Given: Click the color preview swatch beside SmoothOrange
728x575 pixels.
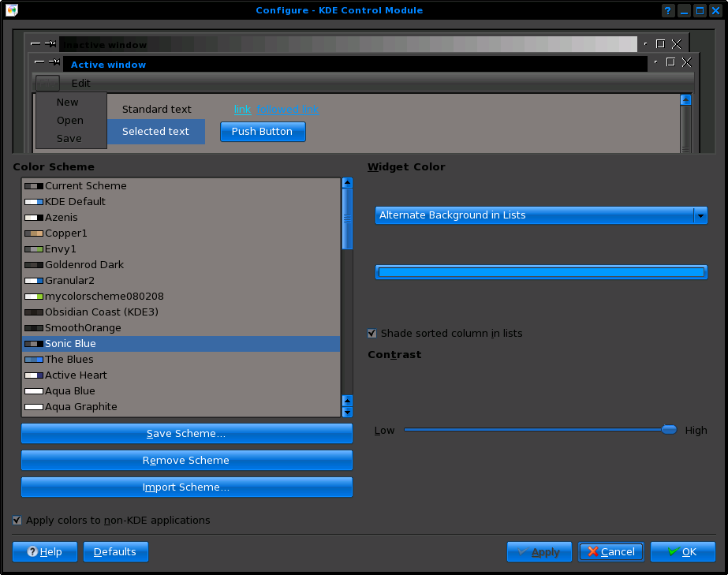Looking at the screenshot, I should 34,328.
